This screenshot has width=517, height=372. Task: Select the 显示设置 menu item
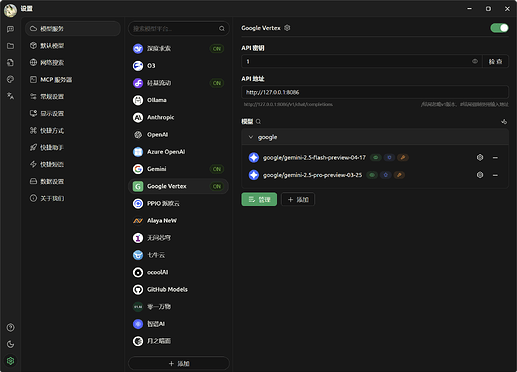tap(73, 114)
